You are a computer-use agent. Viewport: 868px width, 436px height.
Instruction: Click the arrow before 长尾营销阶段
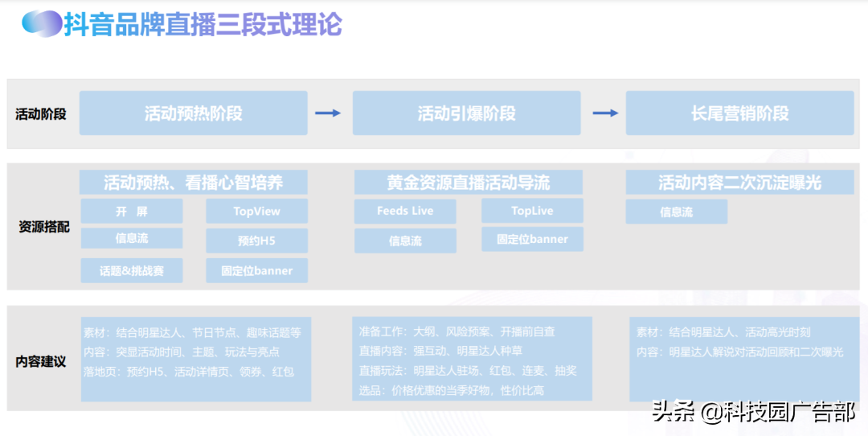pyautogui.click(x=605, y=113)
